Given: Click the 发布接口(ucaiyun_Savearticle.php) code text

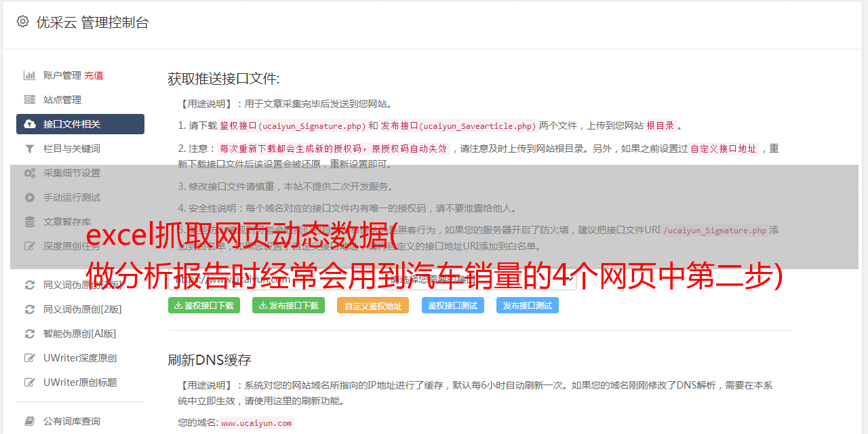Looking at the screenshot, I should coord(458,126).
